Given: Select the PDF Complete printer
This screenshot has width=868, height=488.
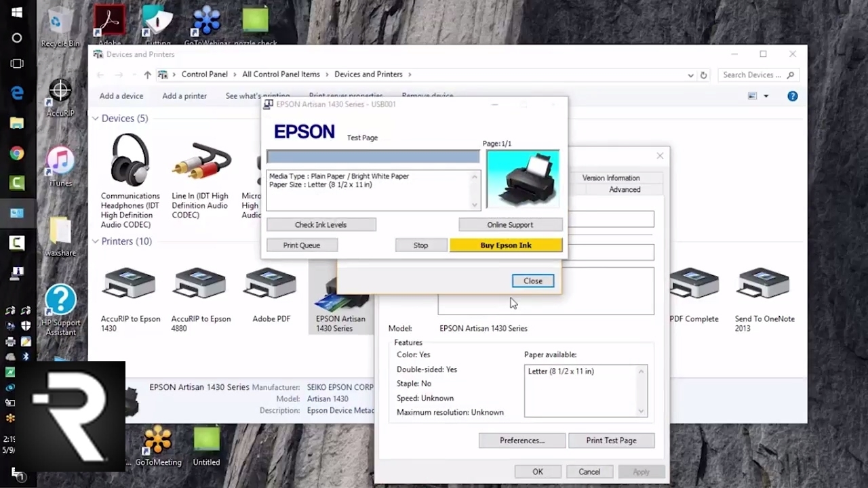Looking at the screenshot, I should [x=694, y=295].
